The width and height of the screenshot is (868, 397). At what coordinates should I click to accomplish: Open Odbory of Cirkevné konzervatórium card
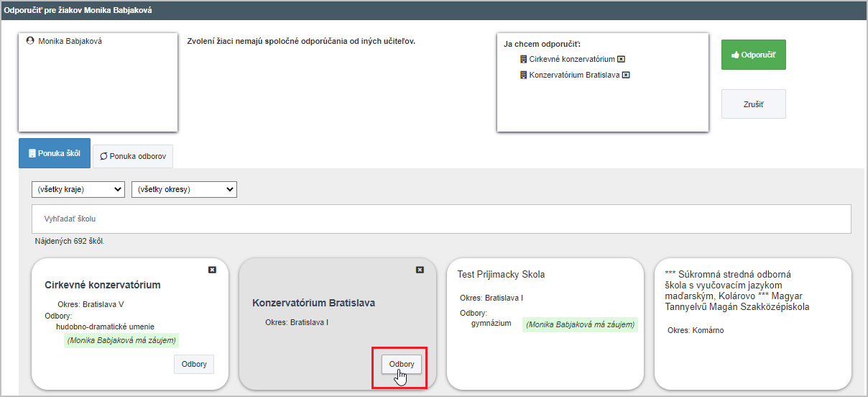click(x=194, y=364)
